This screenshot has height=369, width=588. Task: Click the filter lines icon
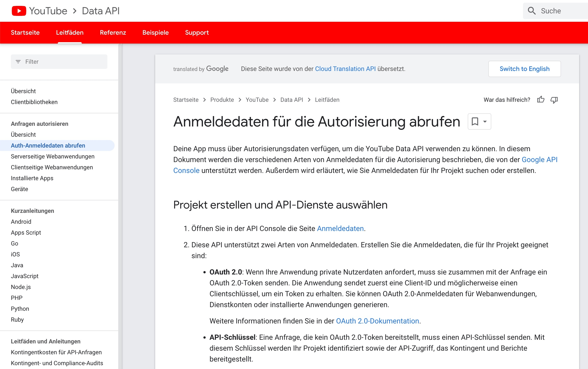coord(18,61)
